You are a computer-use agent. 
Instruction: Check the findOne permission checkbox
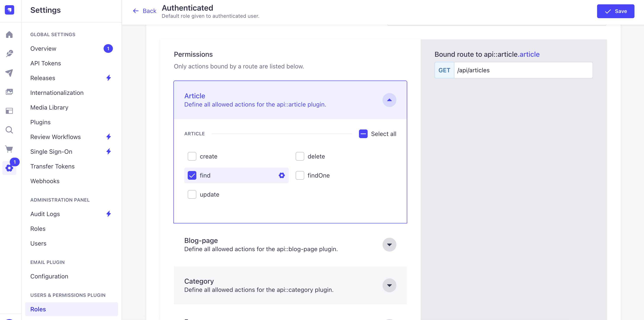pyautogui.click(x=300, y=175)
